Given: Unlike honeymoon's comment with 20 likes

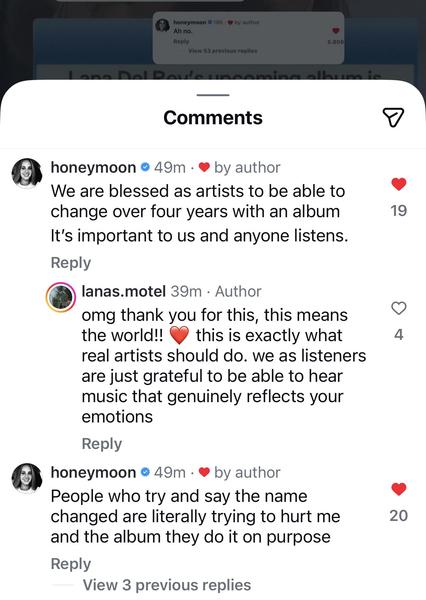Looking at the screenshot, I should (398, 489).
